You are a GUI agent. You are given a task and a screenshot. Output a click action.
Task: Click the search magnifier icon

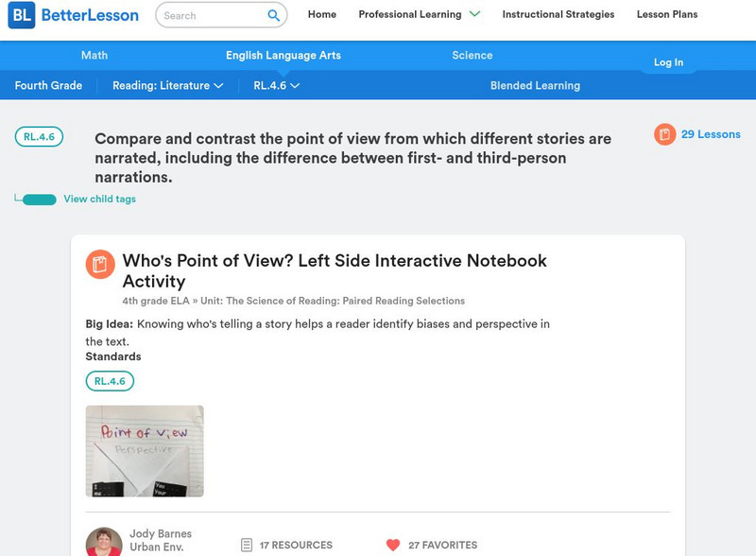pos(273,15)
